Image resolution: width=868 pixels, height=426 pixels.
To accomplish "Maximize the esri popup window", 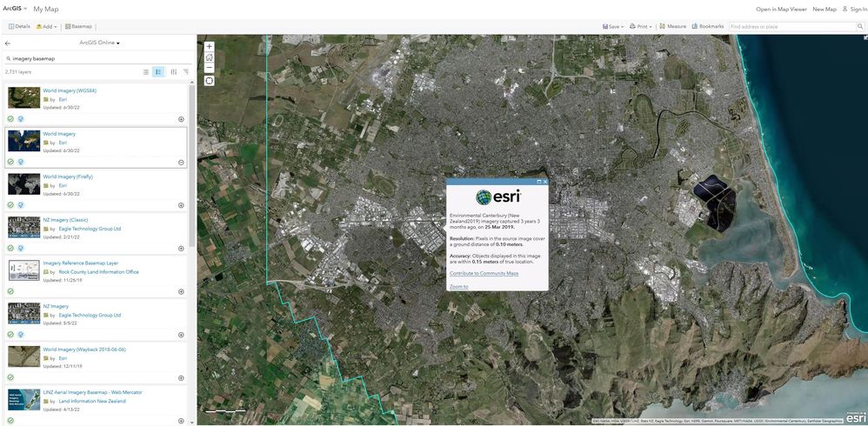I will (539, 182).
